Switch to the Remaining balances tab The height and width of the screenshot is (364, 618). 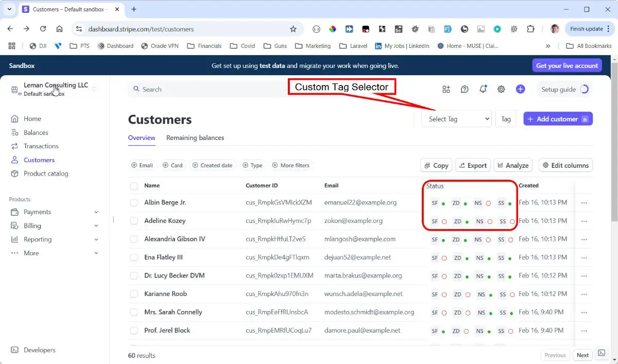195,138
